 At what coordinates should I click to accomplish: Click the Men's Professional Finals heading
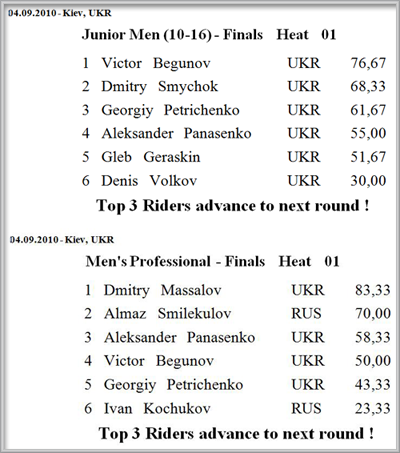pos(212,261)
